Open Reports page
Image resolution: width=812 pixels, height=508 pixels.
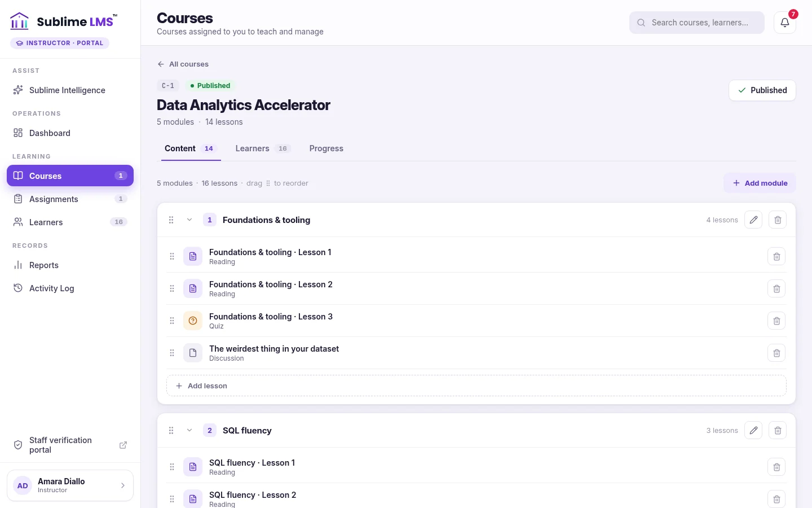(70, 265)
